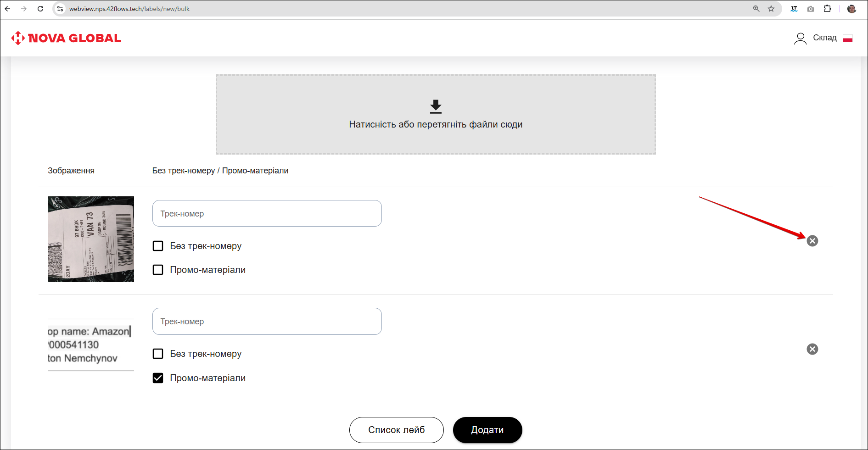Remove the Amazon label row

coord(812,349)
